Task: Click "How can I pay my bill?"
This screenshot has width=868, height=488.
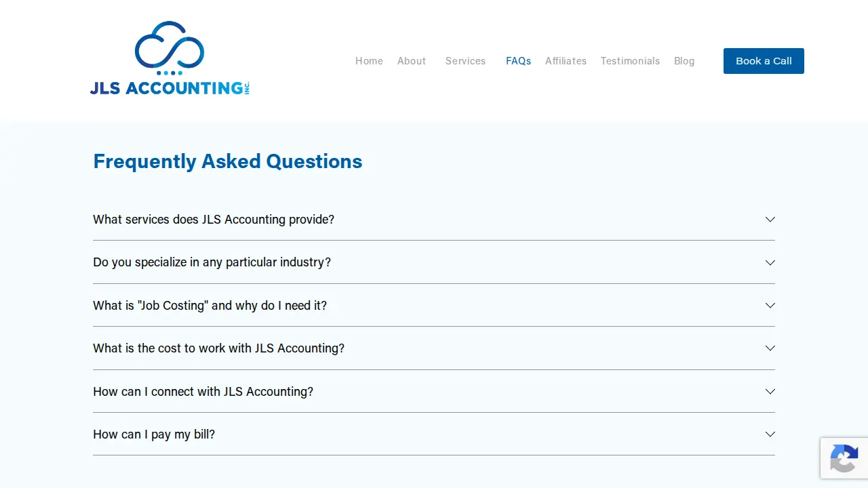Action: pyautogui.click(x=154, y=434)
